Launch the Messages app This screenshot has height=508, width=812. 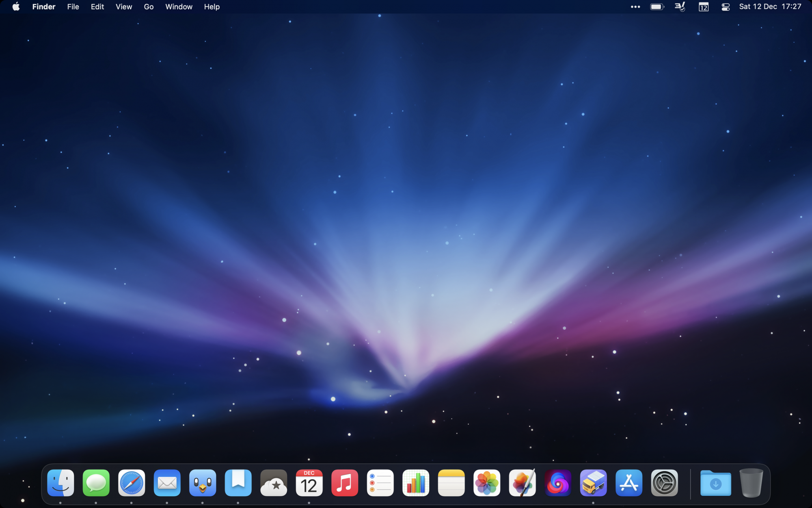click(x=96, y=483)
